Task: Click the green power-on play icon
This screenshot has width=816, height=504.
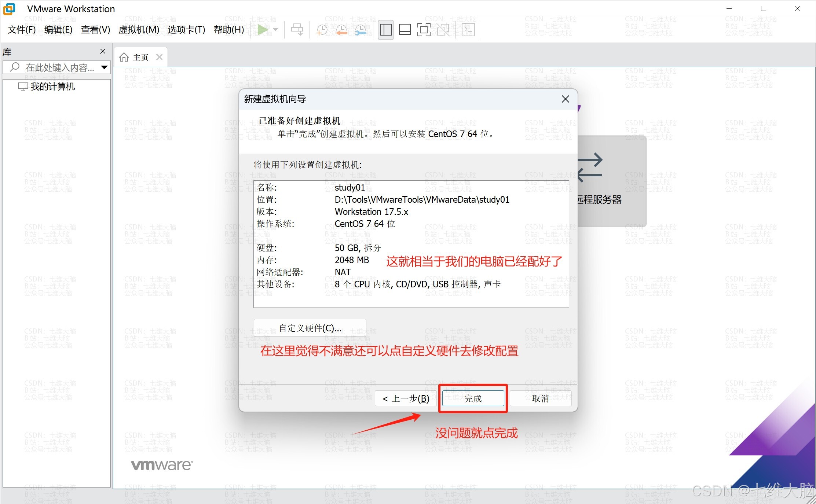Action: coord(262,30)
